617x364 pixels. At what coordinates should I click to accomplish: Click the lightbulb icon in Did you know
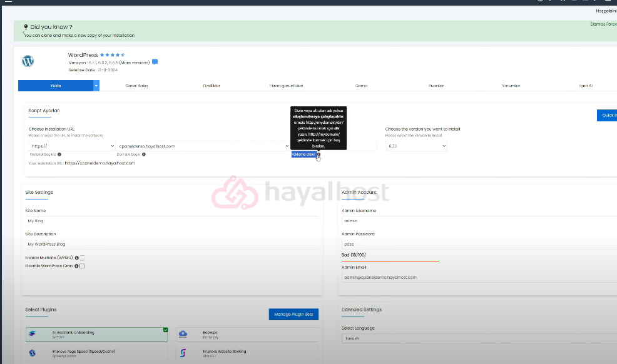coord(26,27)
